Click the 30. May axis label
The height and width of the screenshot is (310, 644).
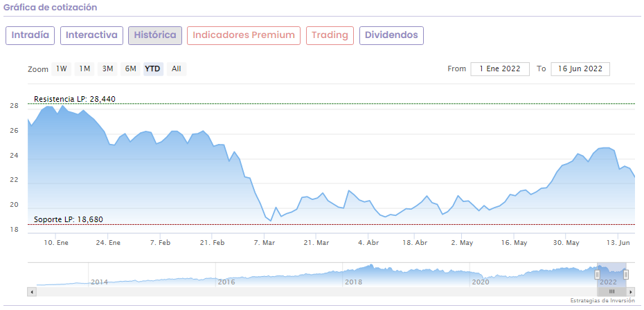[566, 243]
